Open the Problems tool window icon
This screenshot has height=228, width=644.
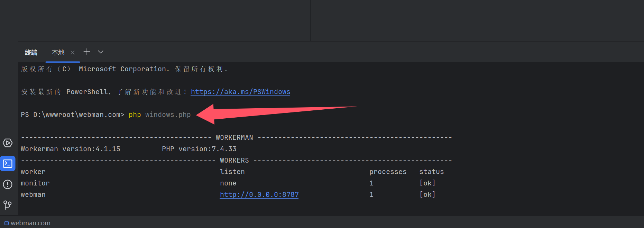(x=8, y=184)
